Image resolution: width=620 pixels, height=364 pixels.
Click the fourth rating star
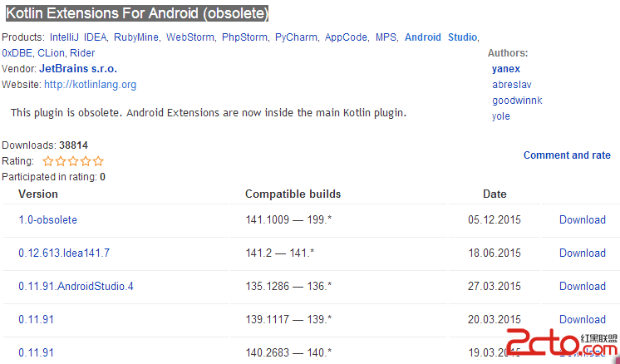[x=86, y=161]
